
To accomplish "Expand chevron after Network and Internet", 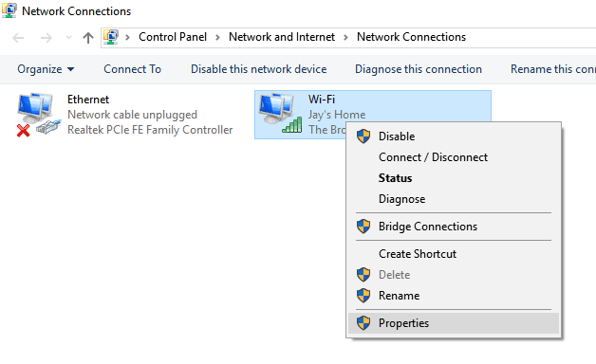I will 345,37.
